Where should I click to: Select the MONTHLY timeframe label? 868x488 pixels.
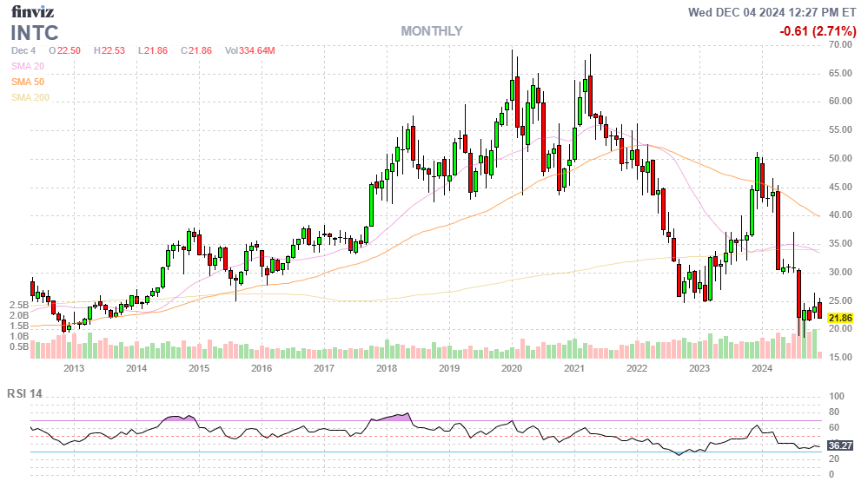click(431, 31)
